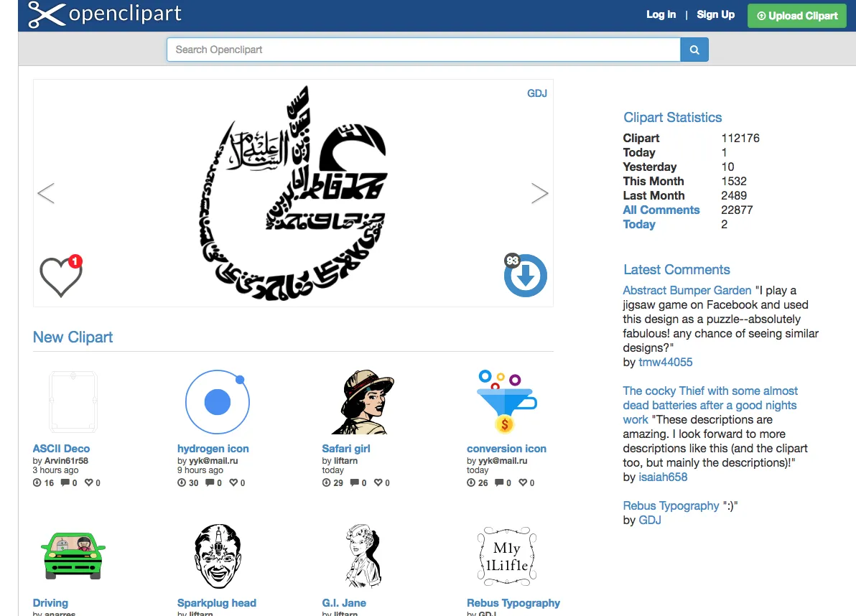
Task: Click comment icon under ASCII Deco
Action: point(65,483)
